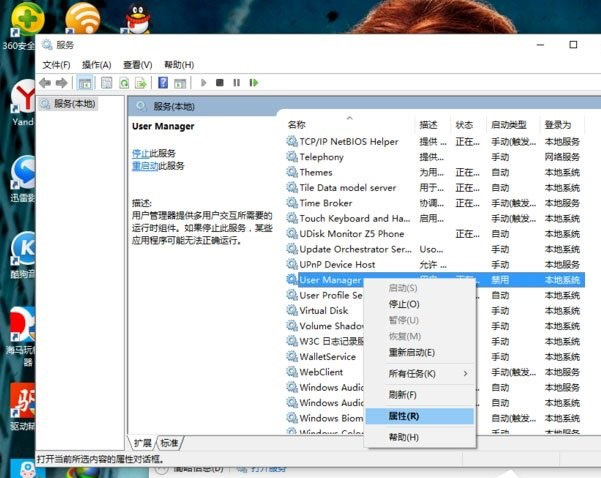Sort list by 启动类型 column header
Screen dimensions: 601x478
point(507,125)
